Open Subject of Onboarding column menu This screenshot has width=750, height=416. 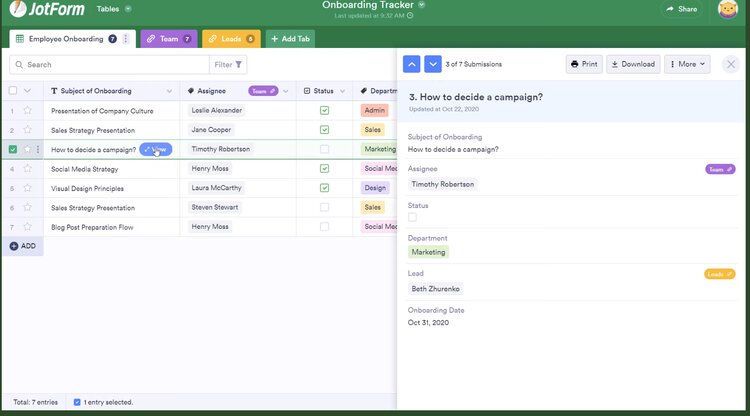coord(169,91)
